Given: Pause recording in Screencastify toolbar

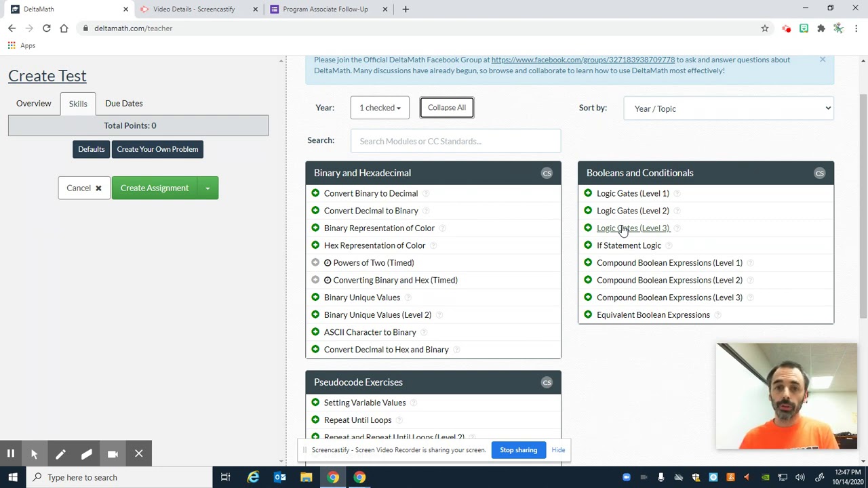Looking at the screenshot, I should (11, 453).
